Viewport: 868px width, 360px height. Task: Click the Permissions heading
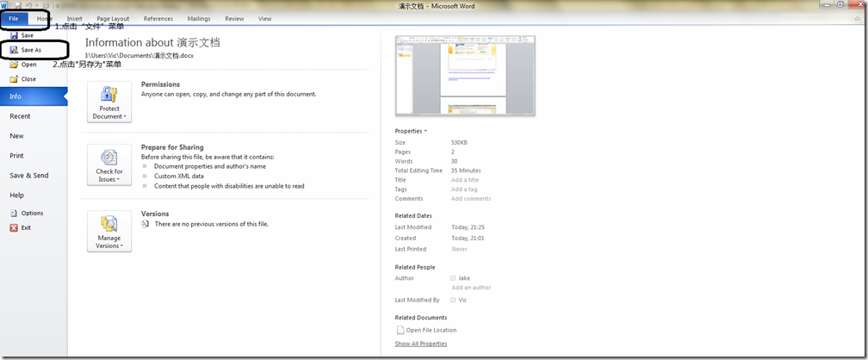160,84
